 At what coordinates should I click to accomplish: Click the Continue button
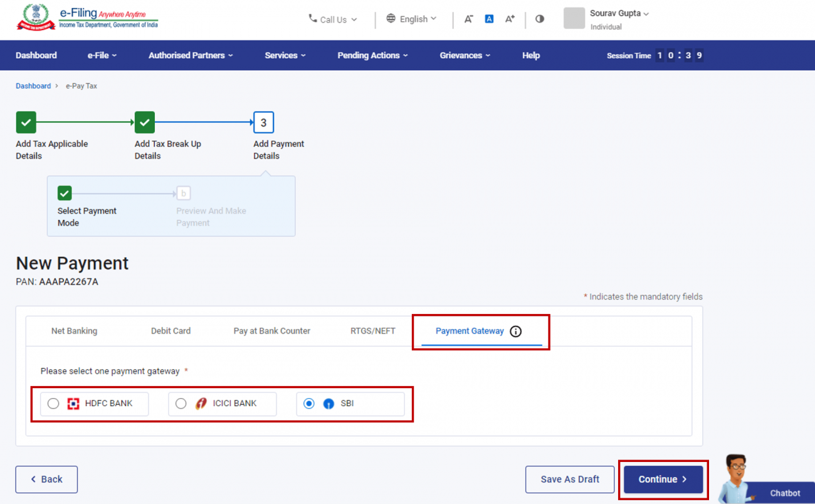(663, 479)
